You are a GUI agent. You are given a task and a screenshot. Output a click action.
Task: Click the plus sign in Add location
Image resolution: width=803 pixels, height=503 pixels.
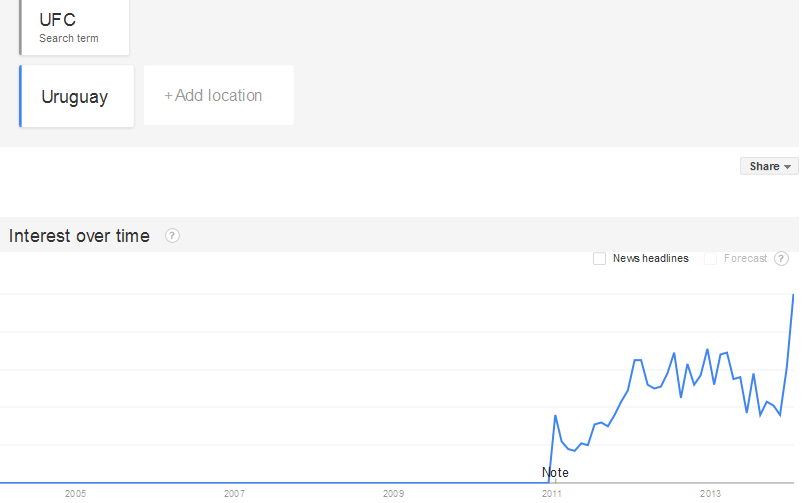[x=168, y=96]
